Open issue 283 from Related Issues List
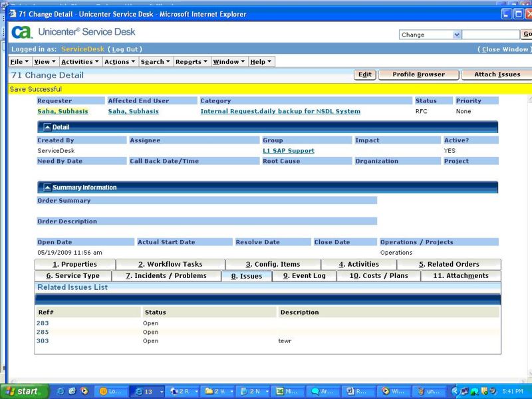Screen dimensions: 532x399 41,323
